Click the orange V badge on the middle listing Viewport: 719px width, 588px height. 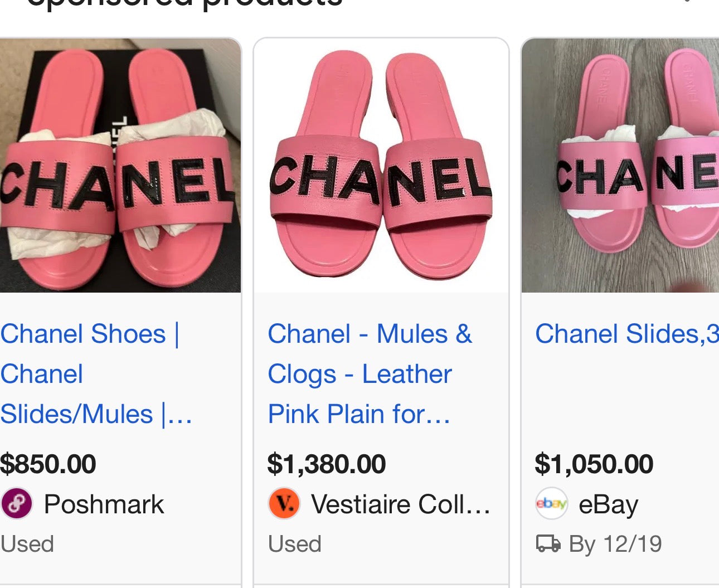point(284,504)
